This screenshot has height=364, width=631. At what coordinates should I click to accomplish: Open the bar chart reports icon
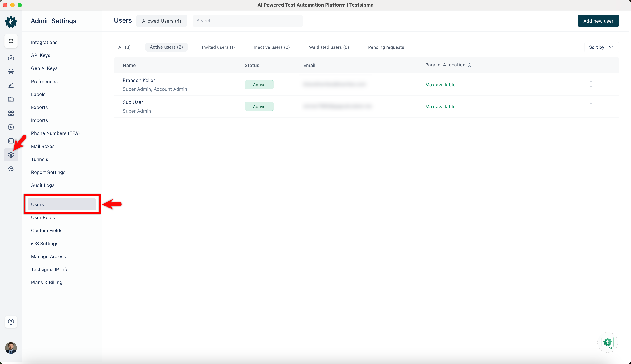11,141
